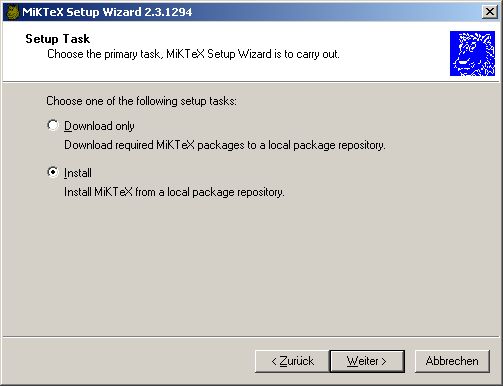Go back with the Zurück button

click(292, 361)
